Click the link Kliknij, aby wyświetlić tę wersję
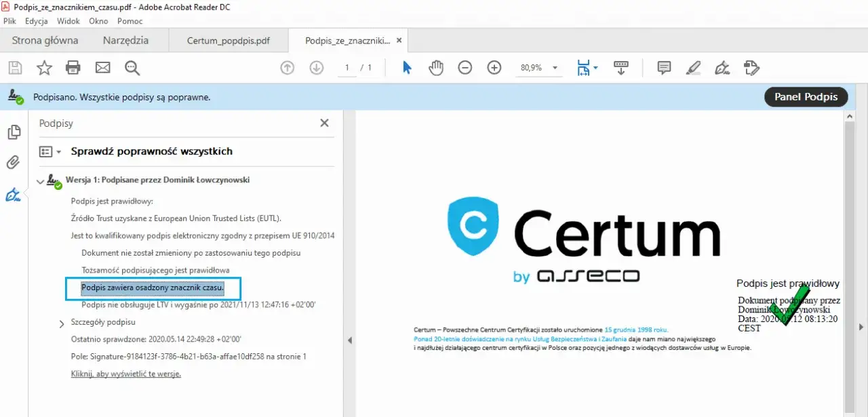 tap(126, 374)
